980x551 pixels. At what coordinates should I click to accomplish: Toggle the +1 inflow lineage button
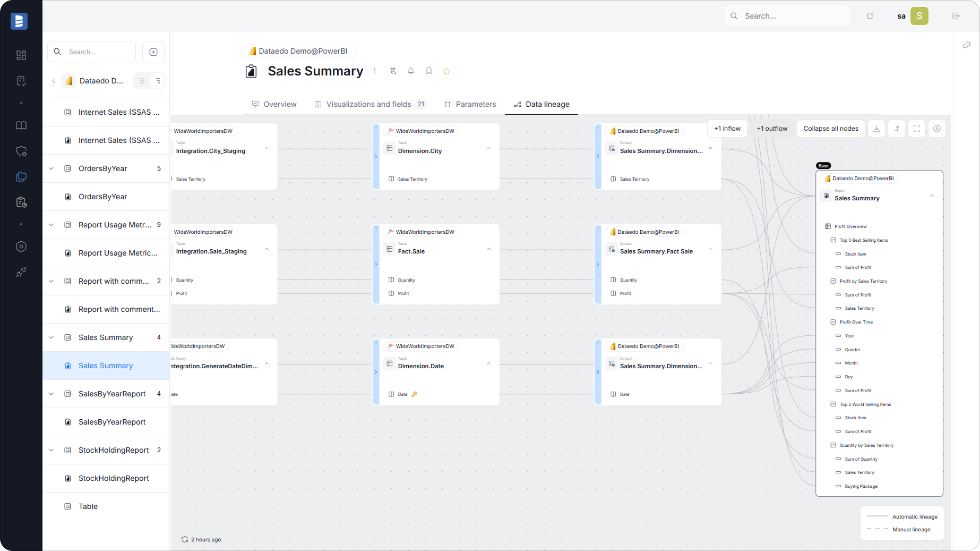[727, 129]
